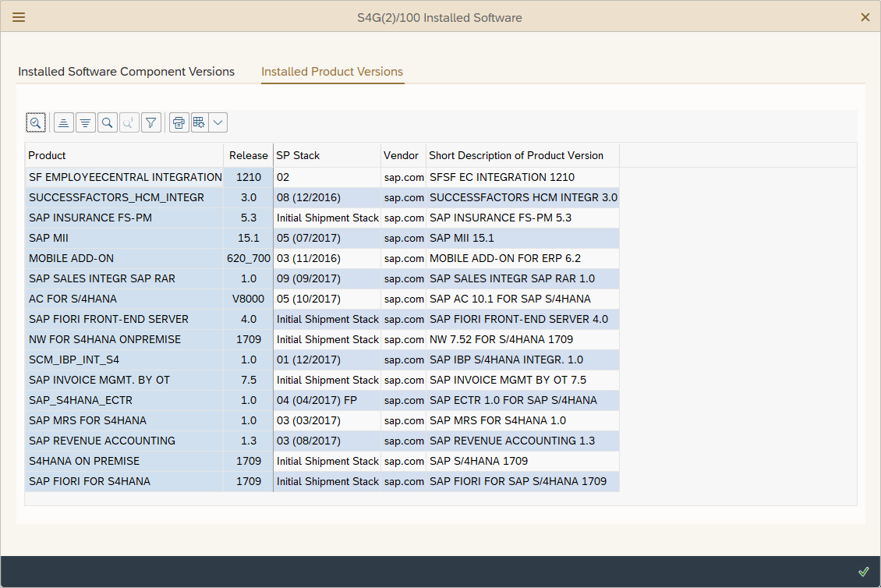Click description SAP S/4HANA 1709
881x588 pixels.
click(x=522, y=460)
